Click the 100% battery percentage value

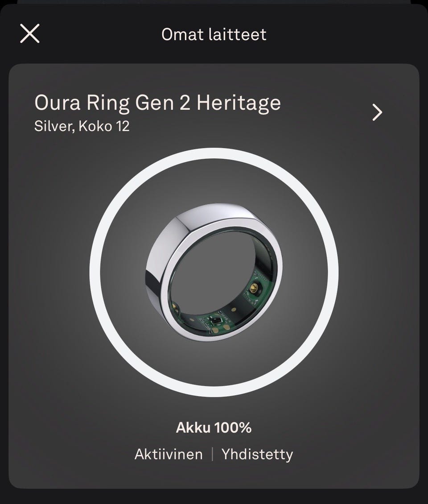pyautogui.click(x=233, y=428)
